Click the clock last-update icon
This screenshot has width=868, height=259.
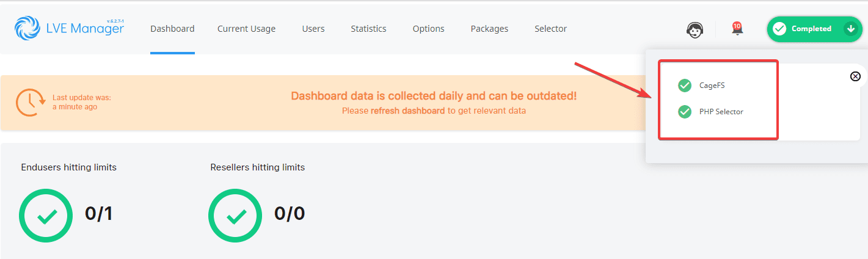[x=29, y=103]
